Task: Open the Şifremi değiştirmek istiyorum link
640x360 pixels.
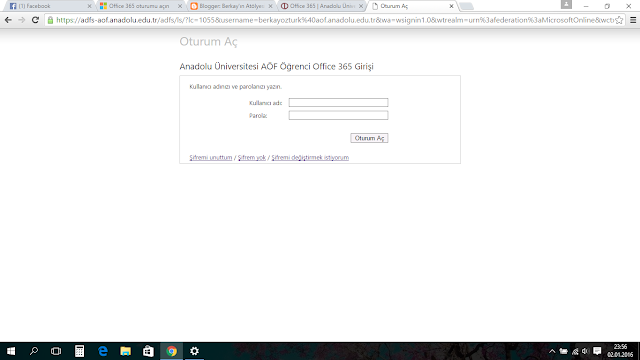Action: [310, 158]
